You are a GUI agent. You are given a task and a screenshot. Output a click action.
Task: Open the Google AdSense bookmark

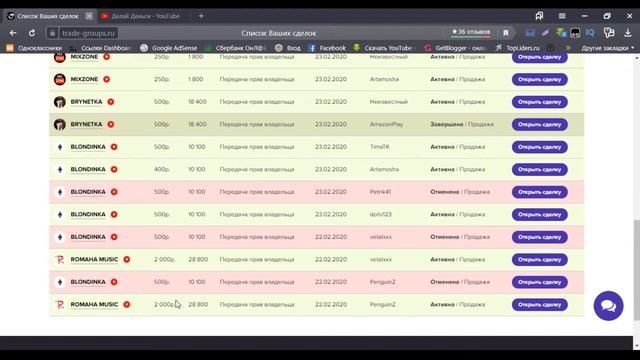[169, 48]
